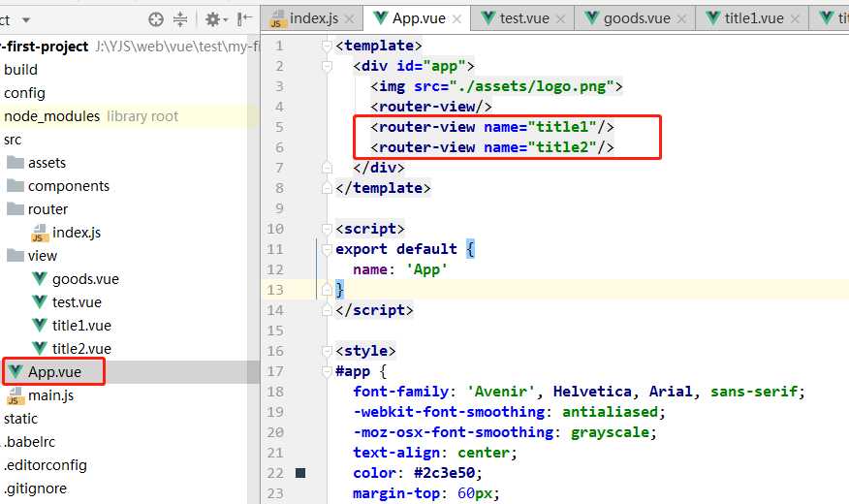Viewport: 849px width, 504px height.
Task: Collapse the script block fold marker on line 10
Action: (327, 229)
